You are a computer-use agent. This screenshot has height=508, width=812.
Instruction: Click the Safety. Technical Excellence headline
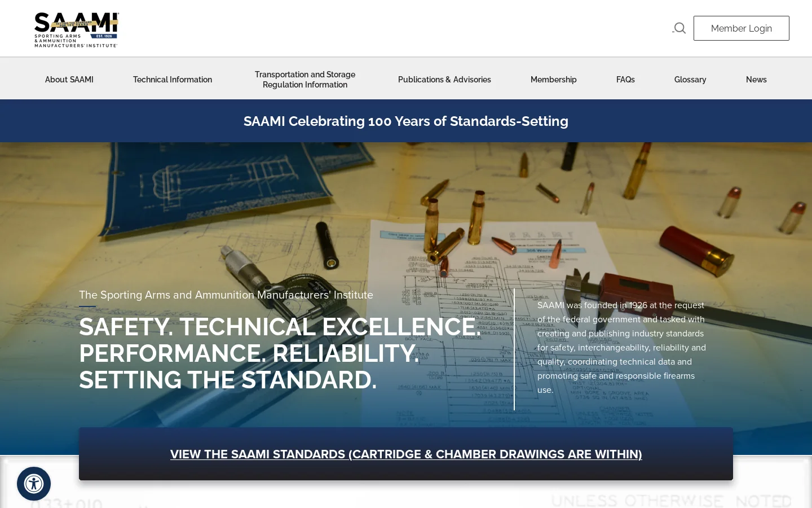coord(279,353)
